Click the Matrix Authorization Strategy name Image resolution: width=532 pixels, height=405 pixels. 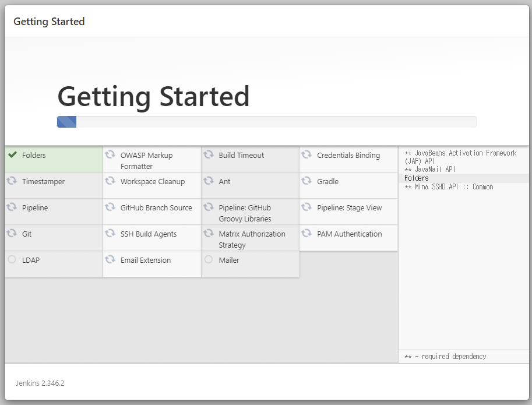(252, 240)
